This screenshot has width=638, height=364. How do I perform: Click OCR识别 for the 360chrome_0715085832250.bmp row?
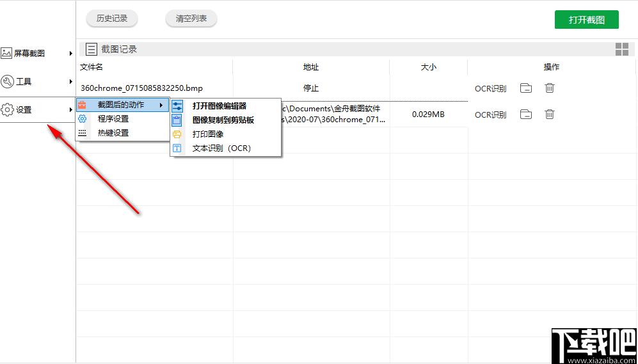point(491,89)
